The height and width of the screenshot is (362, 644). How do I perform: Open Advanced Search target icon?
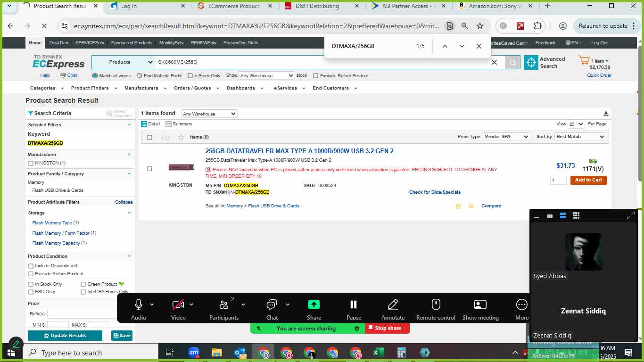[x=531, y=62]
